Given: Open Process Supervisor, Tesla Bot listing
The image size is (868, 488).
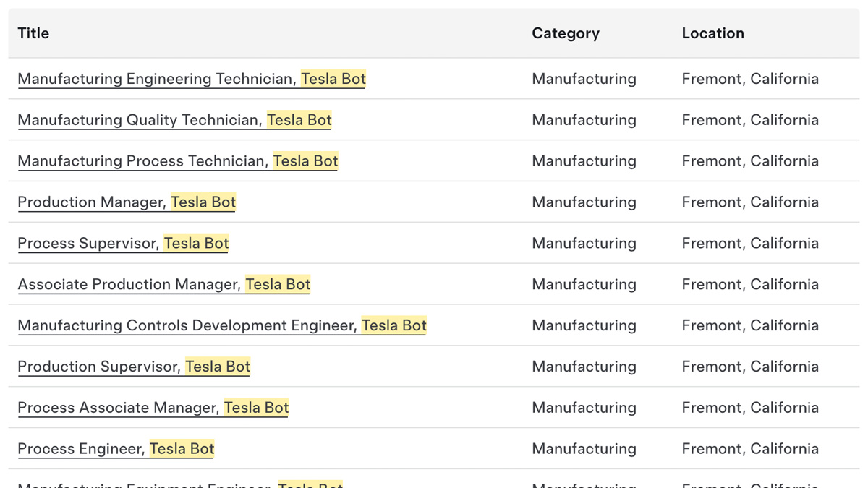Looking at the screenshot, I should coord(123,244).
